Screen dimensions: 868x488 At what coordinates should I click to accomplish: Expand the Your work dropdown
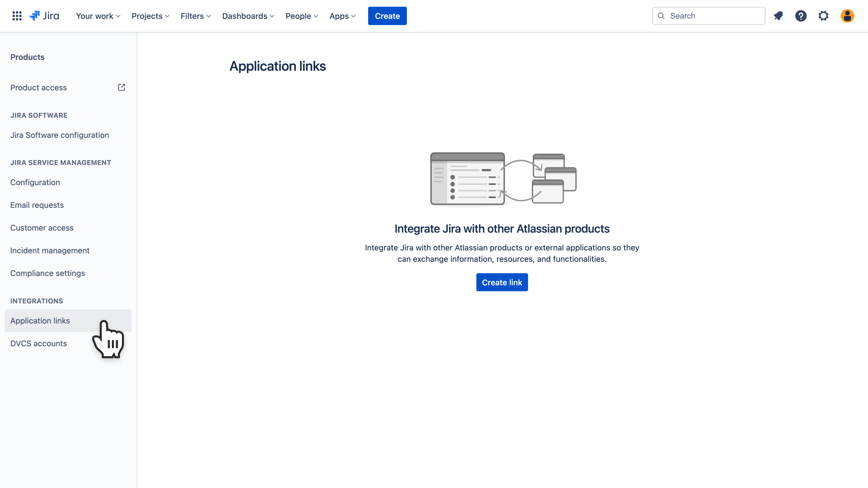point(98,16)
